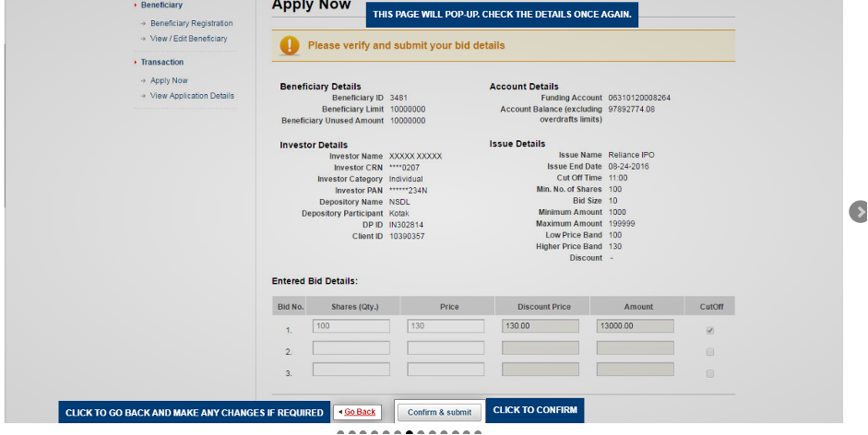The image size is (868, 435).
Task: Click the Amount field showing 13000.00
Action: (635, 326)
